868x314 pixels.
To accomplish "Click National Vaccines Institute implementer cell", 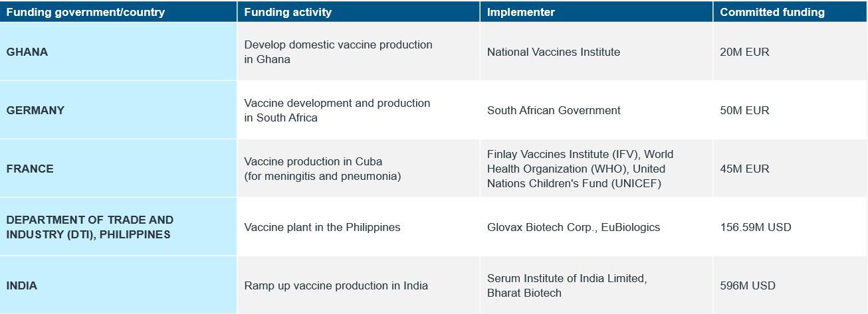I will (x=597, y=52).
